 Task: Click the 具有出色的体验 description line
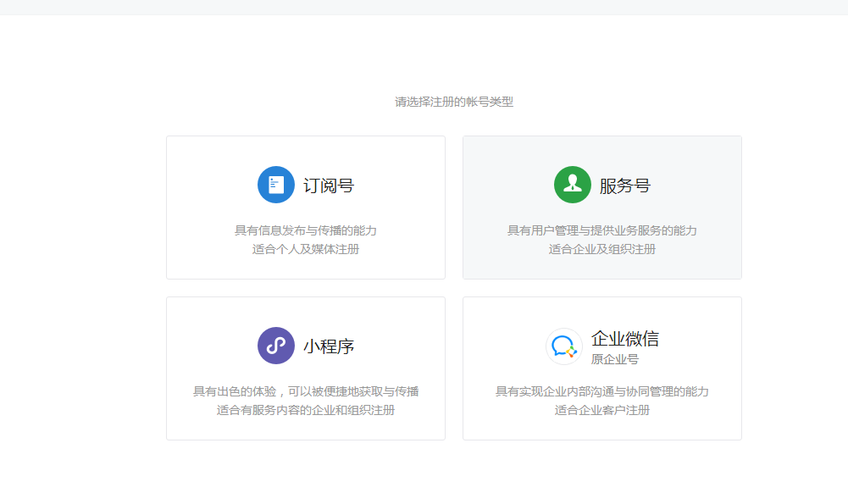click(x=306, y=391)
